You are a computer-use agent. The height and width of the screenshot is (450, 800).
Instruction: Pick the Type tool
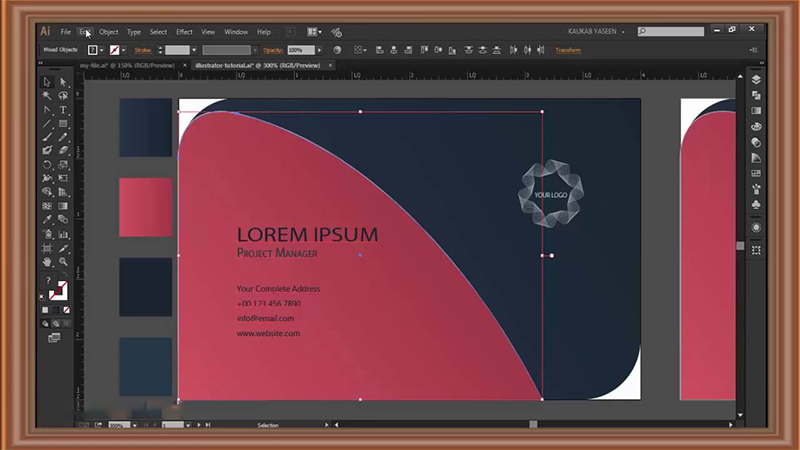[63, 110]
